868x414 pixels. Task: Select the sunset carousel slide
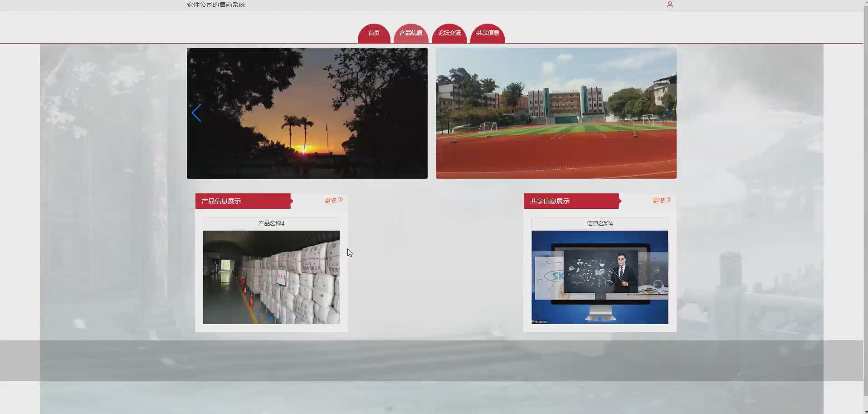click(307, 113)
